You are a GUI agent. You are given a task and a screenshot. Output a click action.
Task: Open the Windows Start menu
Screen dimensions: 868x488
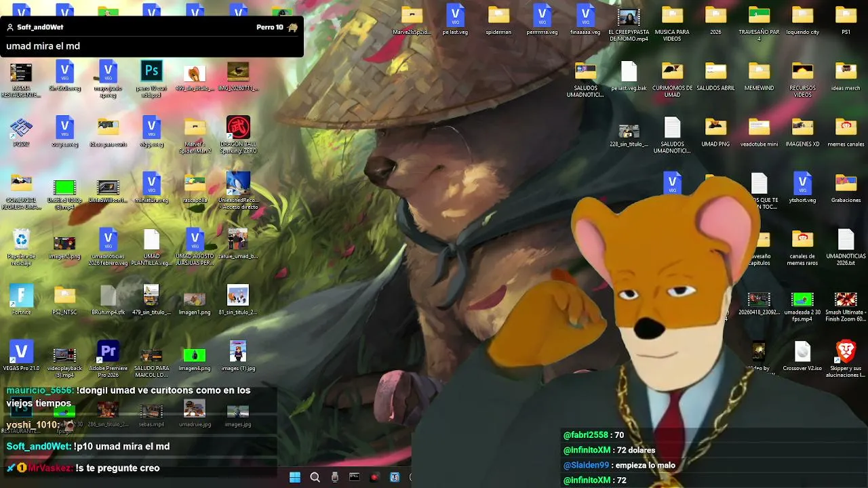coord(295,477)
